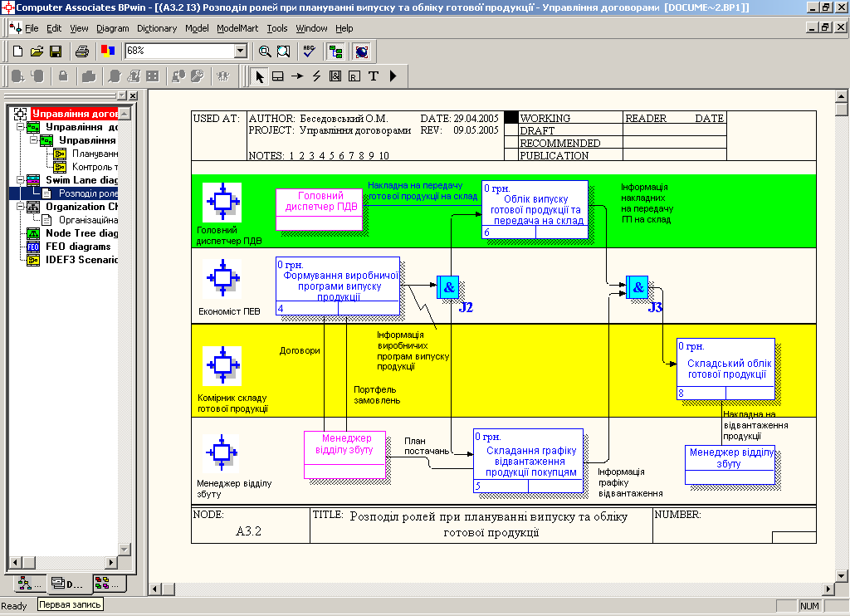Print the diagram using printer icon
The width and height of the screenshot is (850, 616).
tap(82, 51)
